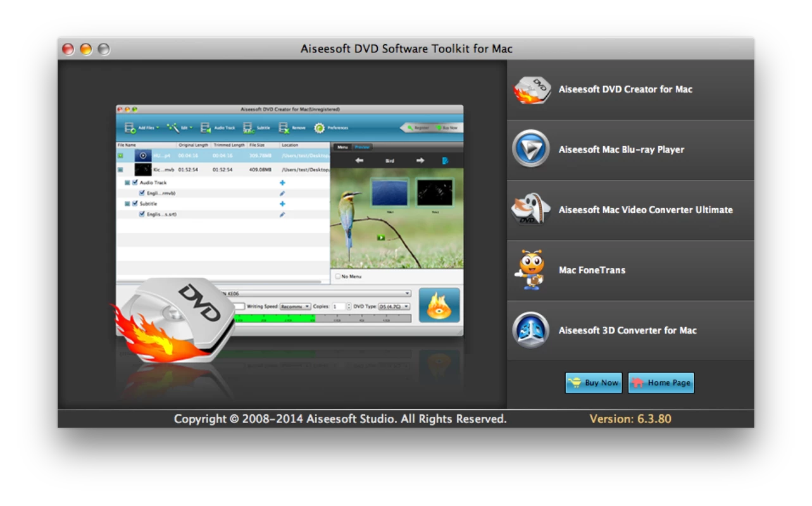Click the Edit magic wand icon in preview
Viewport: 812px width, 506px height.
point(173,128)
